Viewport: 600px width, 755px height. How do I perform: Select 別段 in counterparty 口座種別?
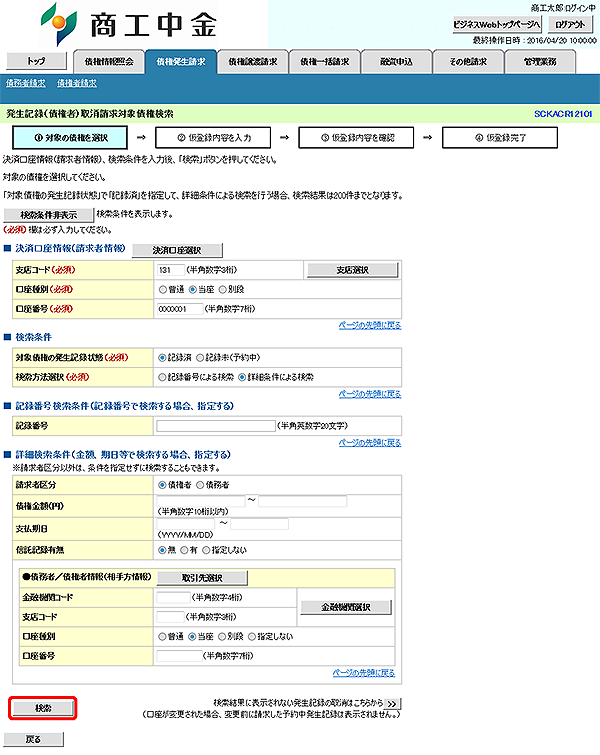pos(222,637)
